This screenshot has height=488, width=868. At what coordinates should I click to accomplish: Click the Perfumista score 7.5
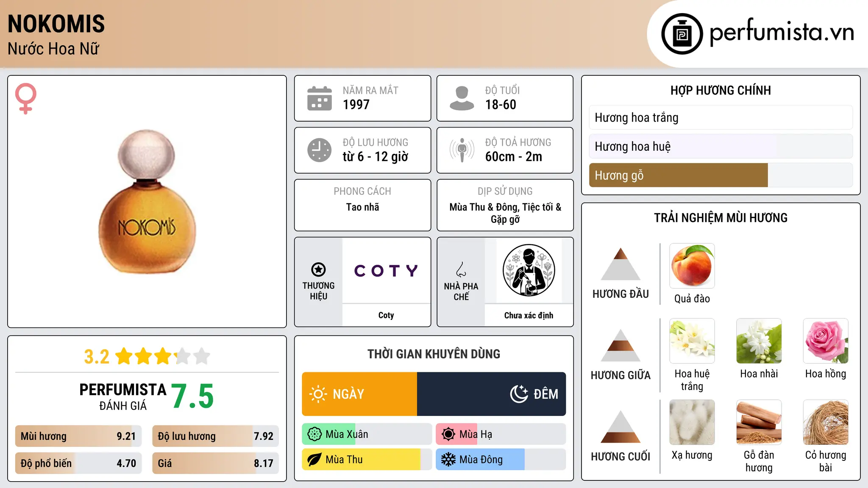point(192,396)
